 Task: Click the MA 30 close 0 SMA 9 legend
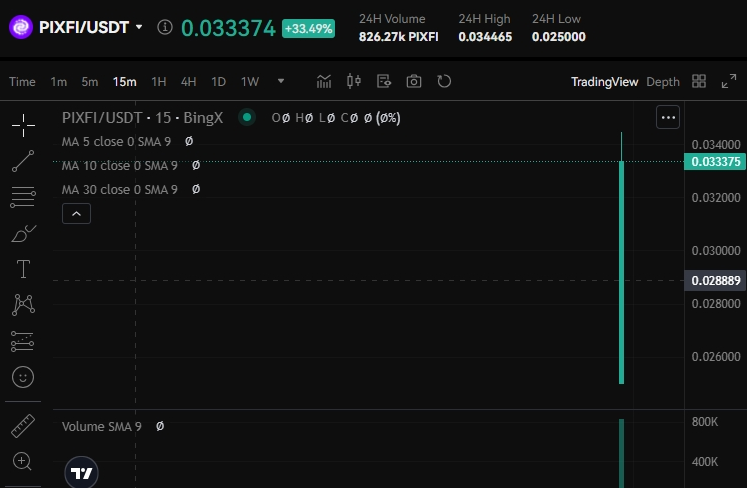[120, 189]
